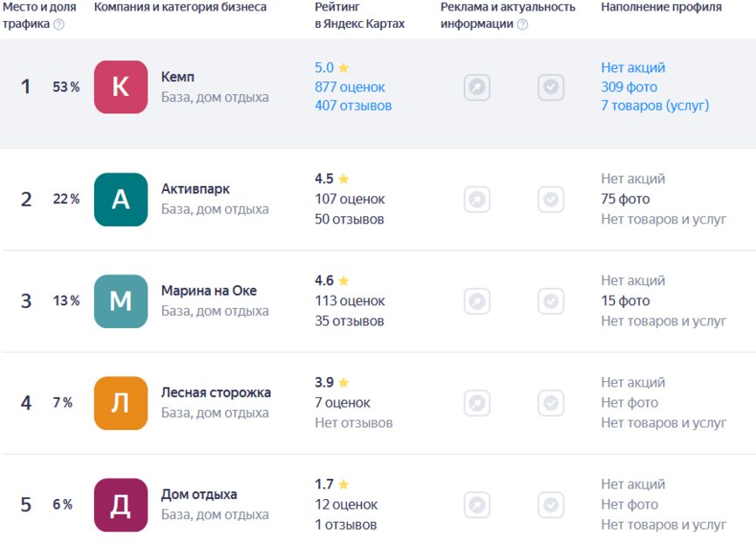Click the advertising icon in Марина на Оке row
This screenshot has height=547, width=756.
click(x=477, y=301)
